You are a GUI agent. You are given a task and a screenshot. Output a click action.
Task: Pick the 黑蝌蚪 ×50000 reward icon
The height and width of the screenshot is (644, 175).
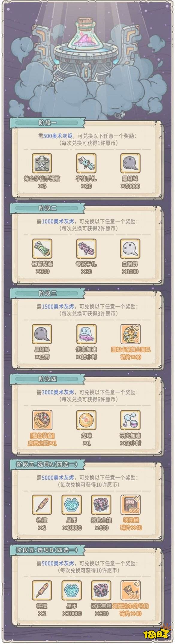[130, 163]
